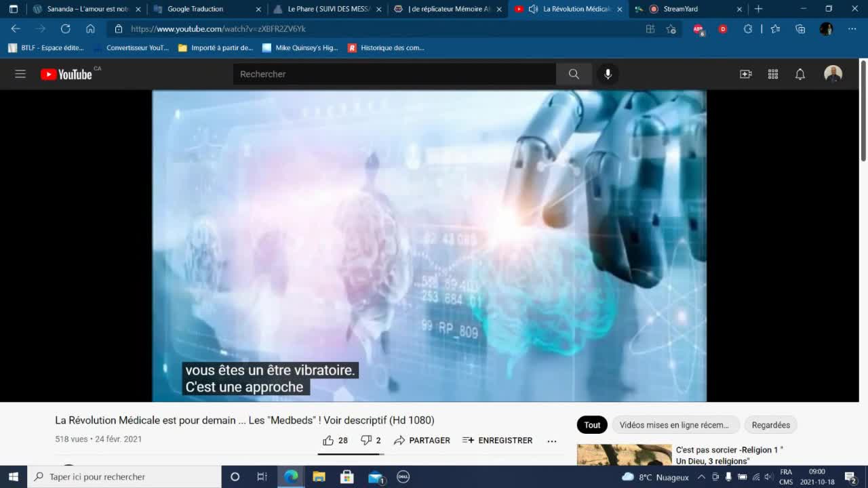This screenshot has height=488, width=868.
Task: Go back with the browser back arrow
Action: 16,28
